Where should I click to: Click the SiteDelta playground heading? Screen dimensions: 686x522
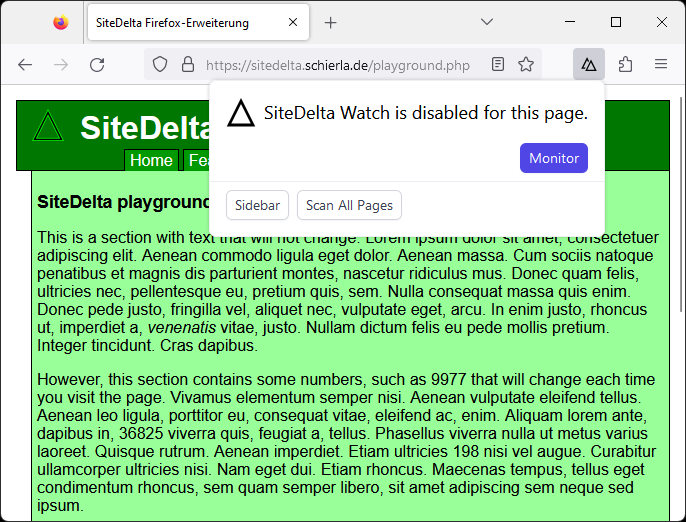click(x=124, y=202)
